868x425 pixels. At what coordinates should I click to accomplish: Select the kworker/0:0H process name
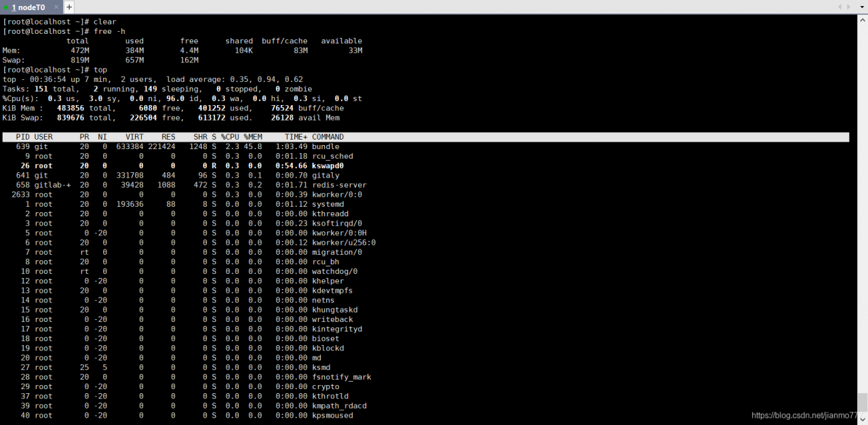click(x=339, y=233)
